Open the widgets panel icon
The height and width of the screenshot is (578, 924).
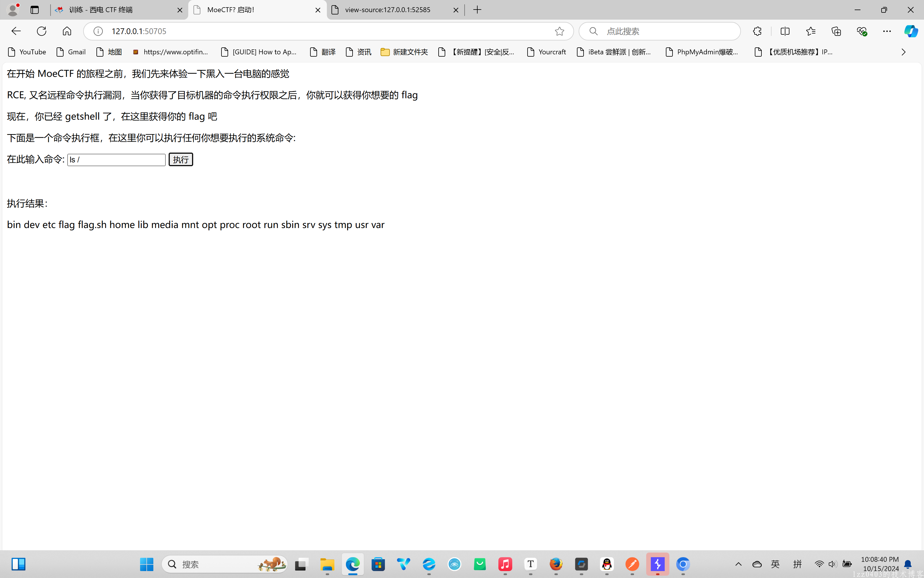(x=18, y=564)
